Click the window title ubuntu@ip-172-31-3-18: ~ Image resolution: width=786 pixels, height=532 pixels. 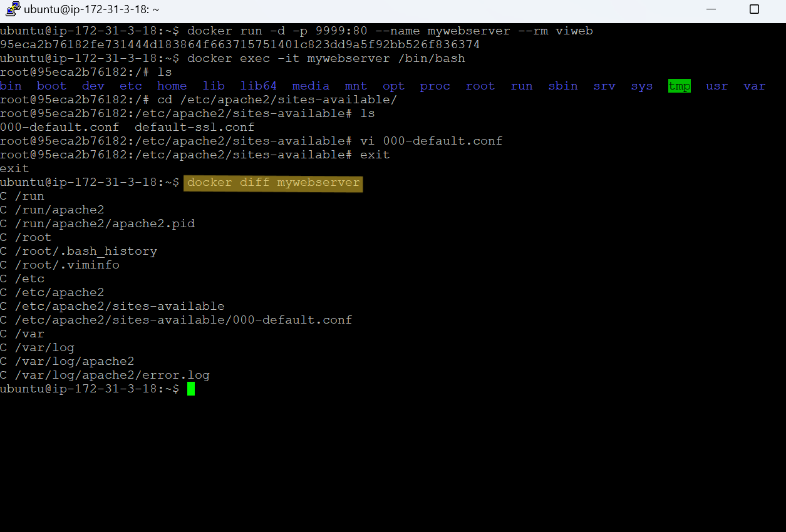[91, 10]
